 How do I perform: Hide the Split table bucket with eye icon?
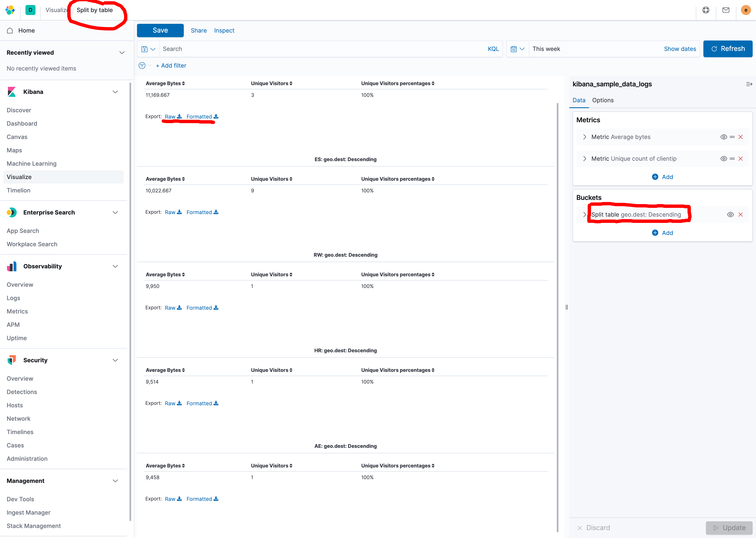[x=731, y=214]
